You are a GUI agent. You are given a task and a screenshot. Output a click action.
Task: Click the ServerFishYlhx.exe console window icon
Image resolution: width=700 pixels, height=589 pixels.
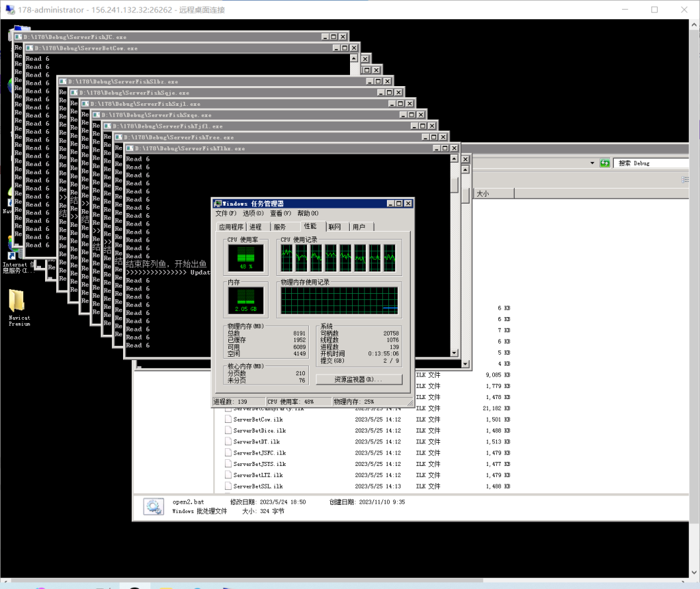130,148
